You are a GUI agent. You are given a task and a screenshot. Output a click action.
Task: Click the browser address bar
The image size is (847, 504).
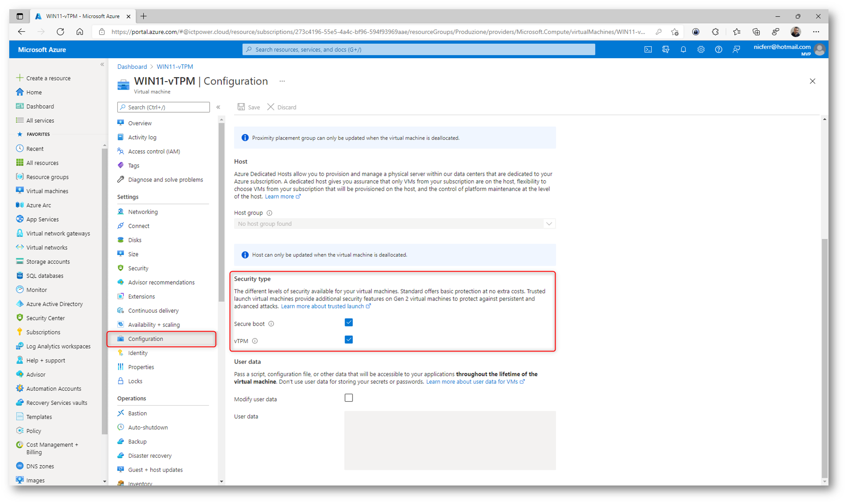pyautogui.click(x=378, y=32)
